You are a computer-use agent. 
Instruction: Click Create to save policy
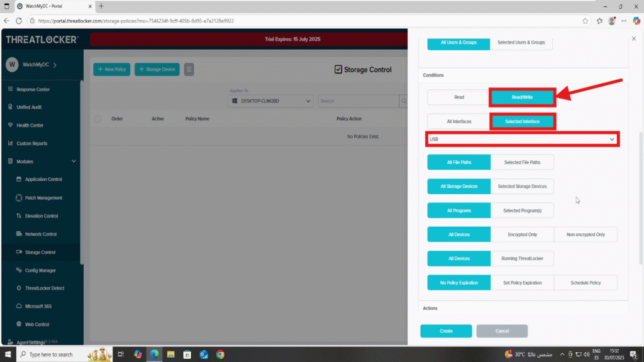(446, 331)
